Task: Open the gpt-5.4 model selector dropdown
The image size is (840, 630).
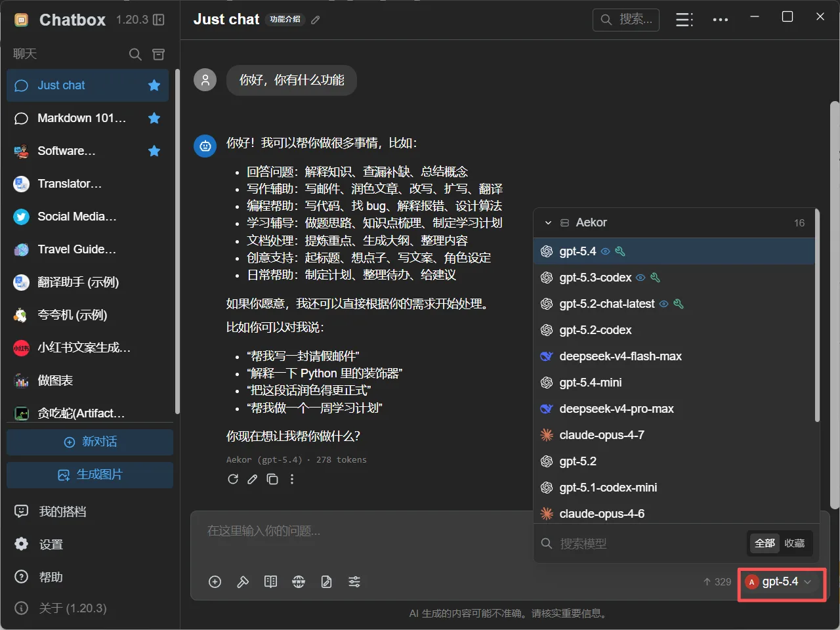Action: click(781, 582)
